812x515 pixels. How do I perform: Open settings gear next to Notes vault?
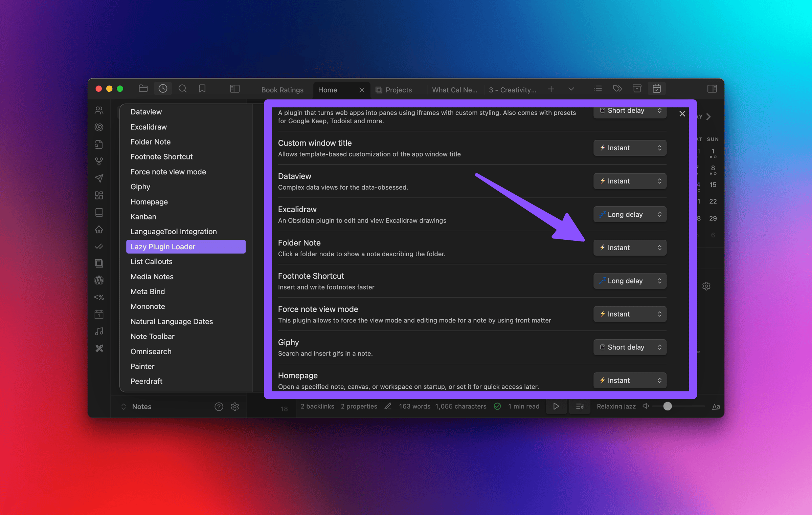[235, 406]
